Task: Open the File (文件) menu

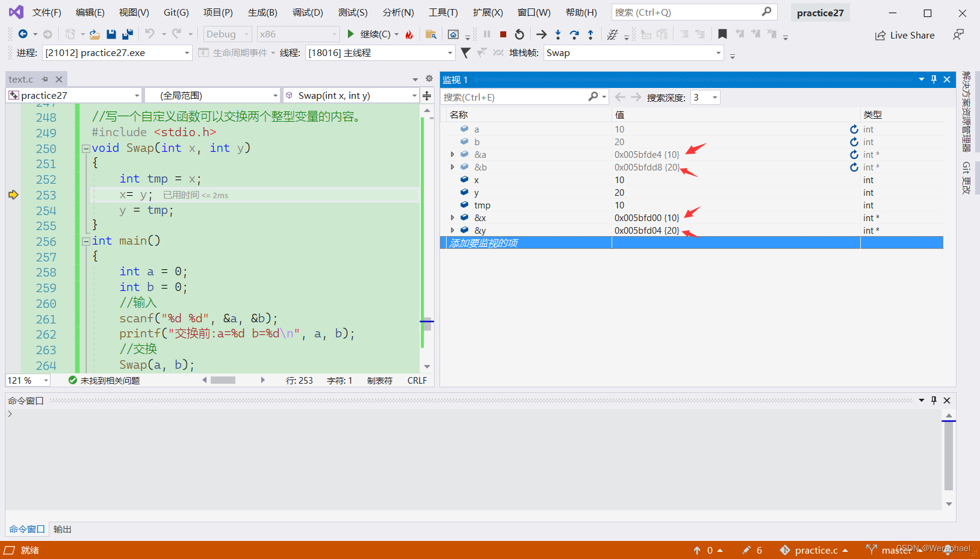Action: coord(46,13)
